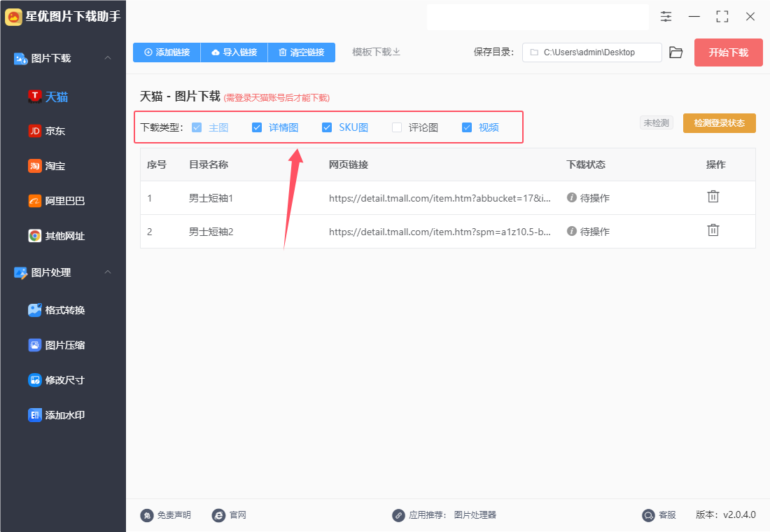This screenshot has height=532, width=770.
Task: Click the tmall link containing abbucket=17
Action: point(440,198)
